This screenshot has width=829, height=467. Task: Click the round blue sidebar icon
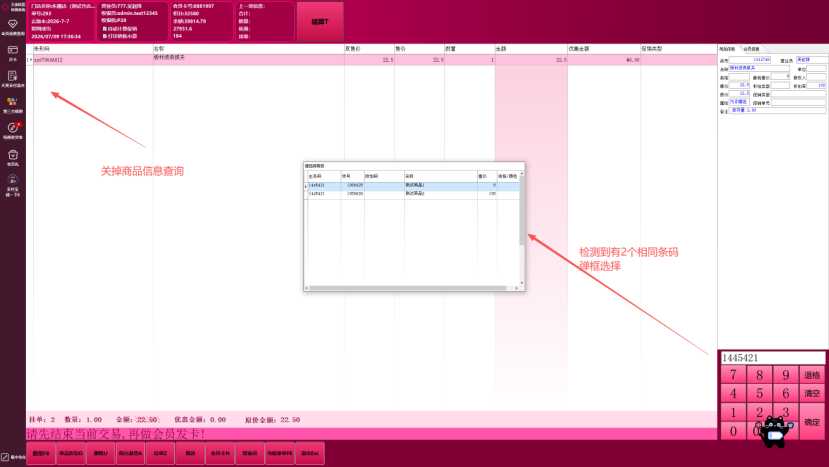pos(13,180)
